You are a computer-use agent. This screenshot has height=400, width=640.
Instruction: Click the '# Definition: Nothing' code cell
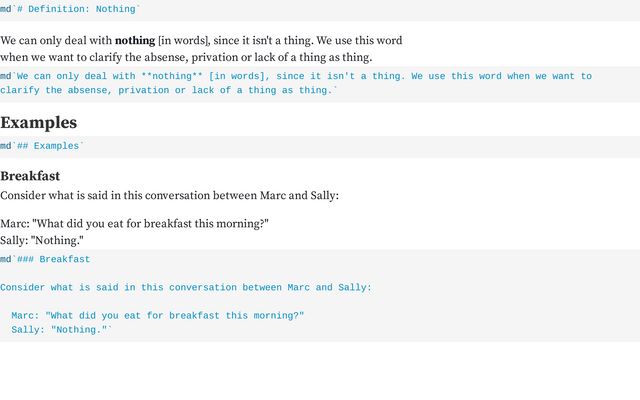point(320,10)
